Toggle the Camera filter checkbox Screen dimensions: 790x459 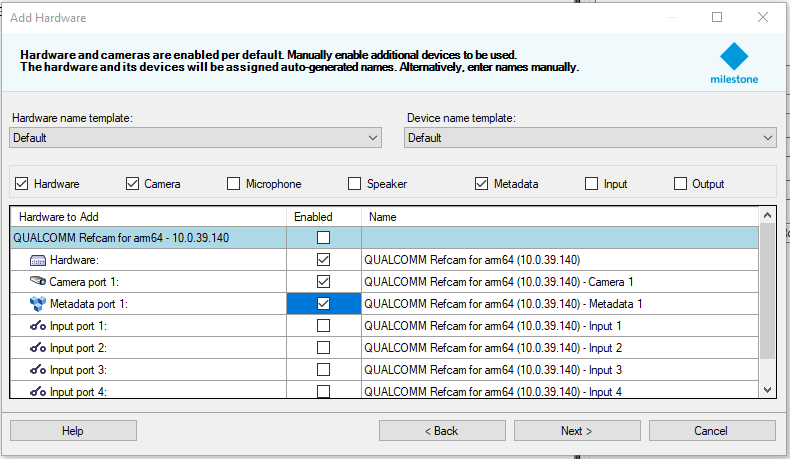[132, 184]
